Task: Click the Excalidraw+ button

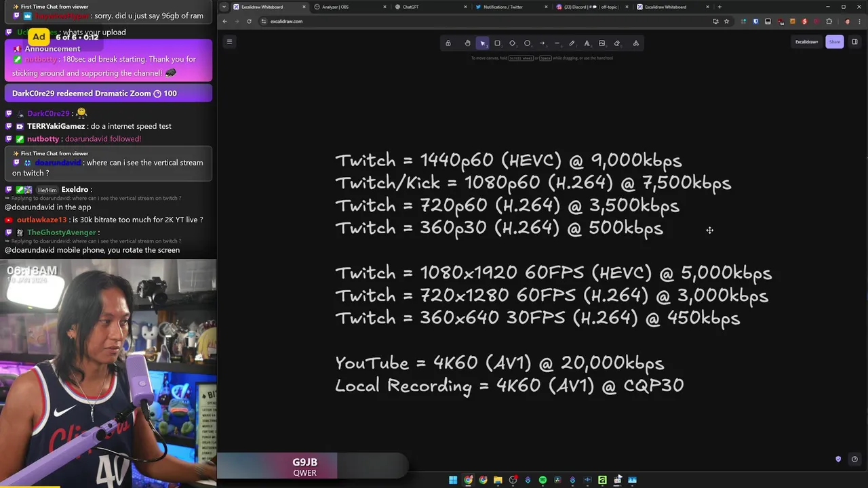Action: [x=806, y=42]
